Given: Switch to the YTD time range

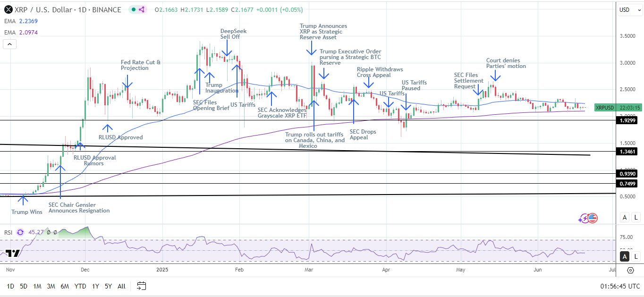Looking at the screenshot, I should tap(80, 286).
